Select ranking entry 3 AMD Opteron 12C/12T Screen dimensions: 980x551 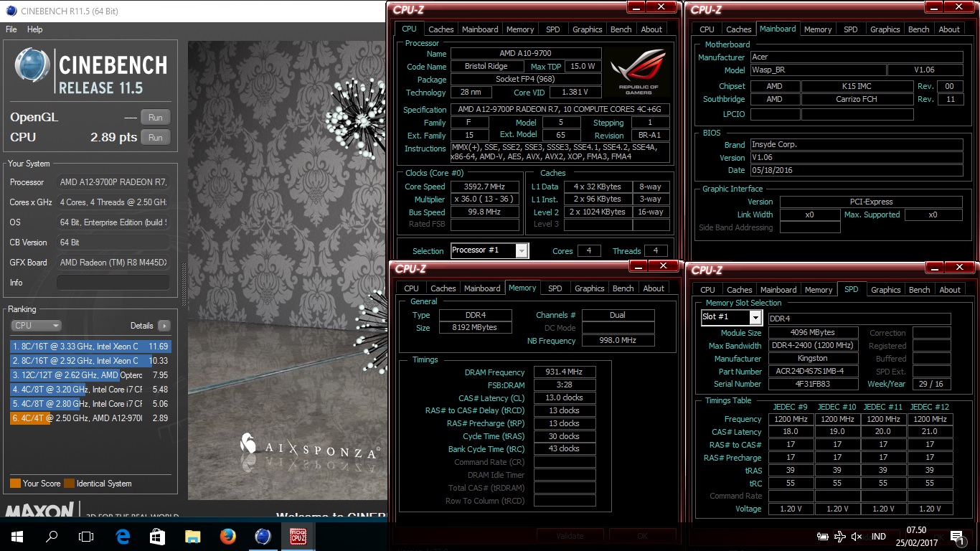point(90,375)
